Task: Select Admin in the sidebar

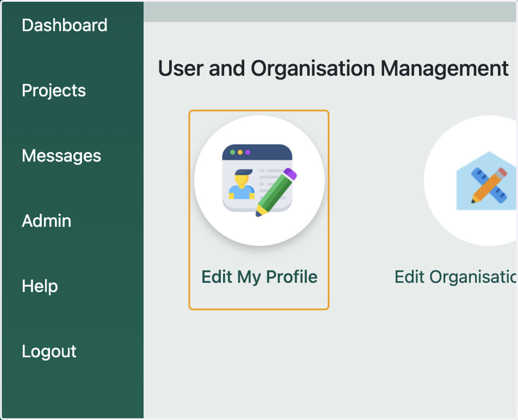Action: [46, 221]
